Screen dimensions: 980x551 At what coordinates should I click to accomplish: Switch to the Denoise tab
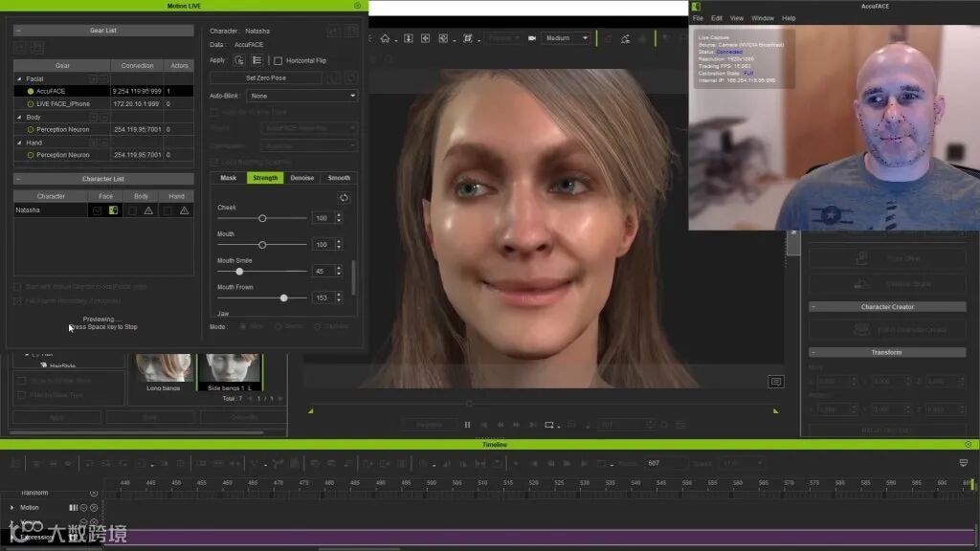pyautogui.click(x=301, y=178)
